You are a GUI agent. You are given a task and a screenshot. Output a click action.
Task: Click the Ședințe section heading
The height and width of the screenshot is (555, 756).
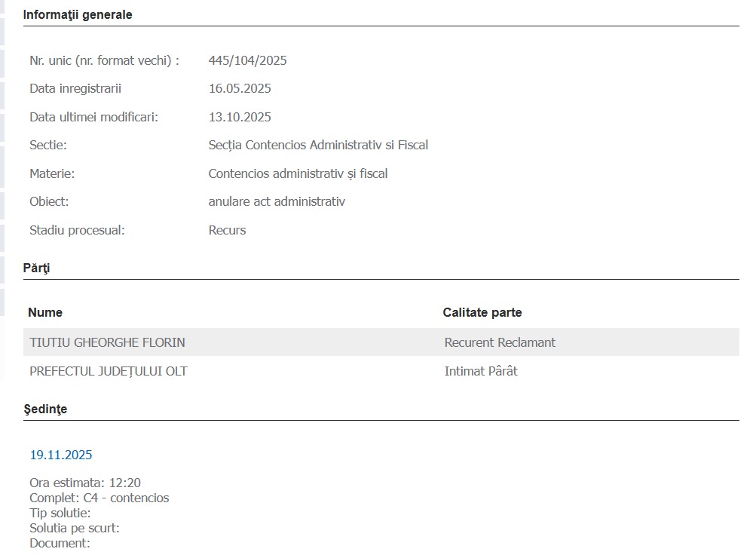[x=45, y=409]
